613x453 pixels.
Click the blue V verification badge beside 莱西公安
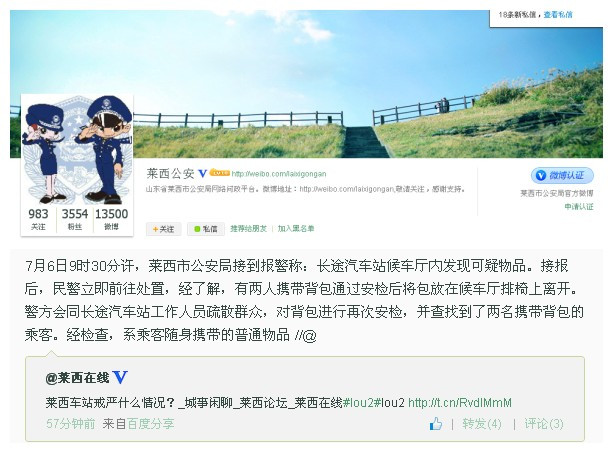pos(203,173)
